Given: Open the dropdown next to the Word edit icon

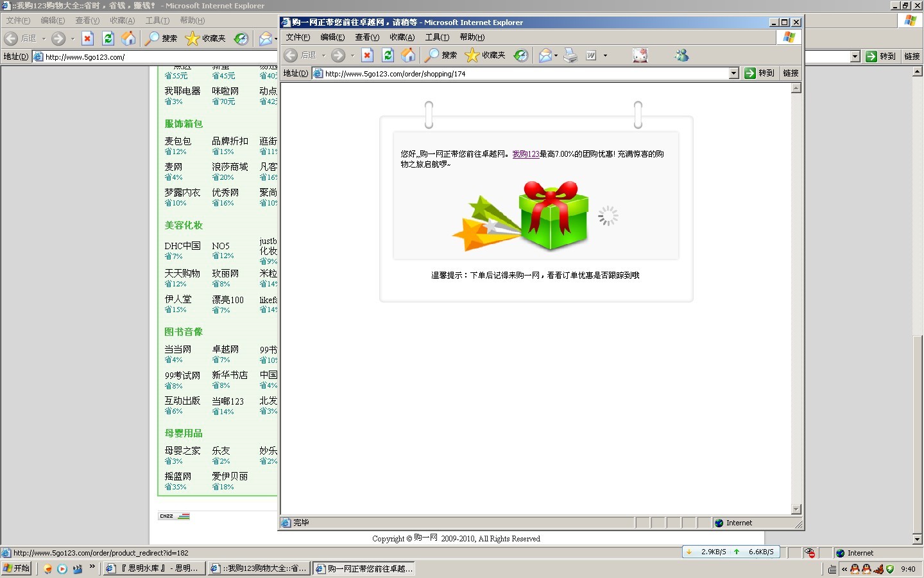Looking at the screenshot, I should click(x=605, y=55).
